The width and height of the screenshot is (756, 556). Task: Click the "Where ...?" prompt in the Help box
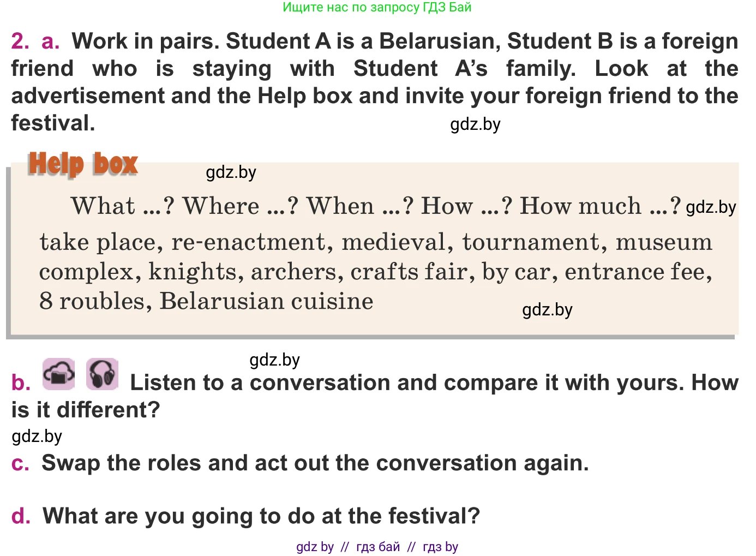(x=240, y=206)
